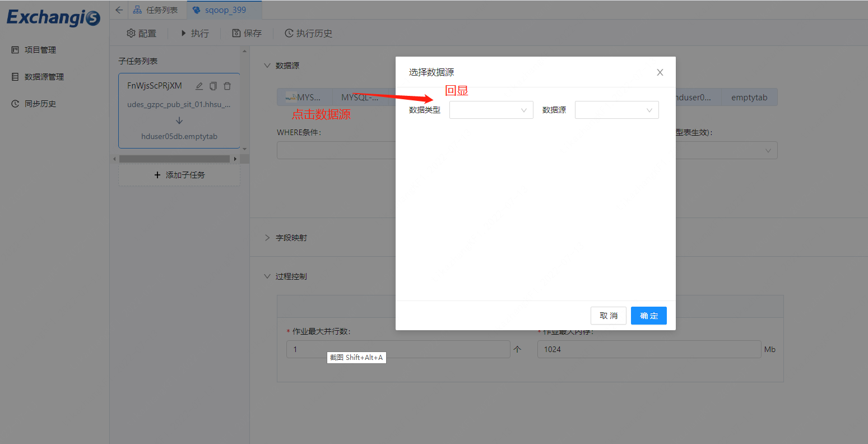Confirm the dialog with 确定

648,315
